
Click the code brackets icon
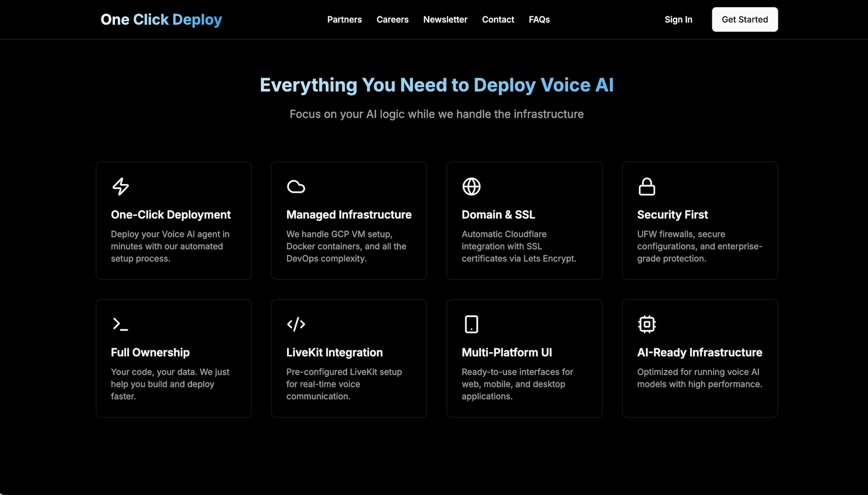(x=296, y=324)
